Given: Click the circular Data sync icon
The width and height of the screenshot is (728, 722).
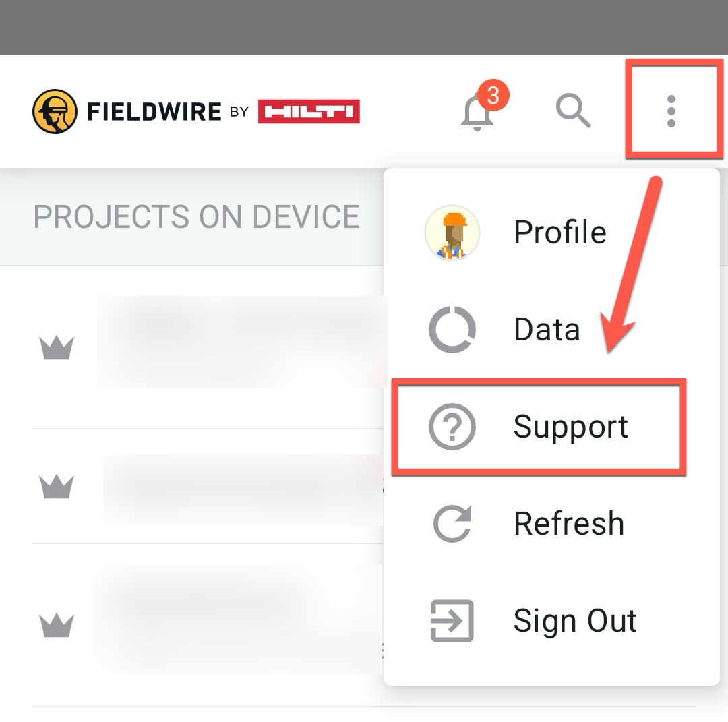Looking at the screenshot, I should click(x=452, y=329).
